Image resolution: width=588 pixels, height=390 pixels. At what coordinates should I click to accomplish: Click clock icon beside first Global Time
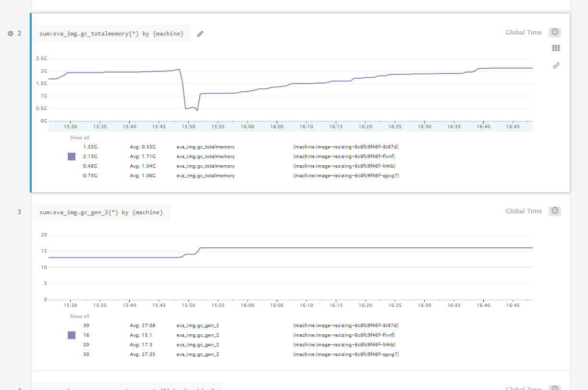point(555,32)
